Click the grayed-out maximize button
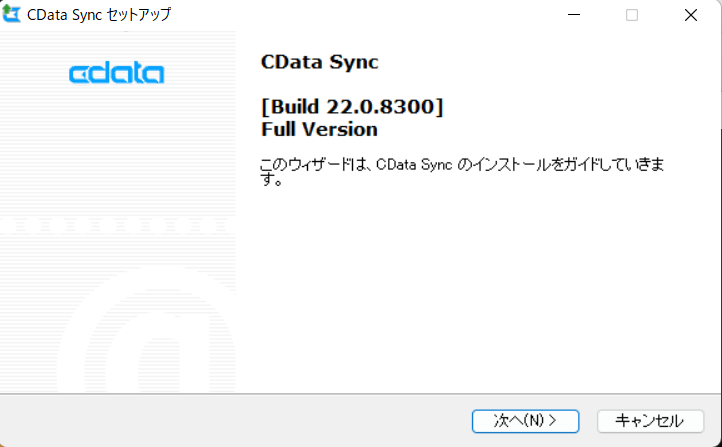The height and width of the screenshot is (447, 722). click(x=632, y=15)
